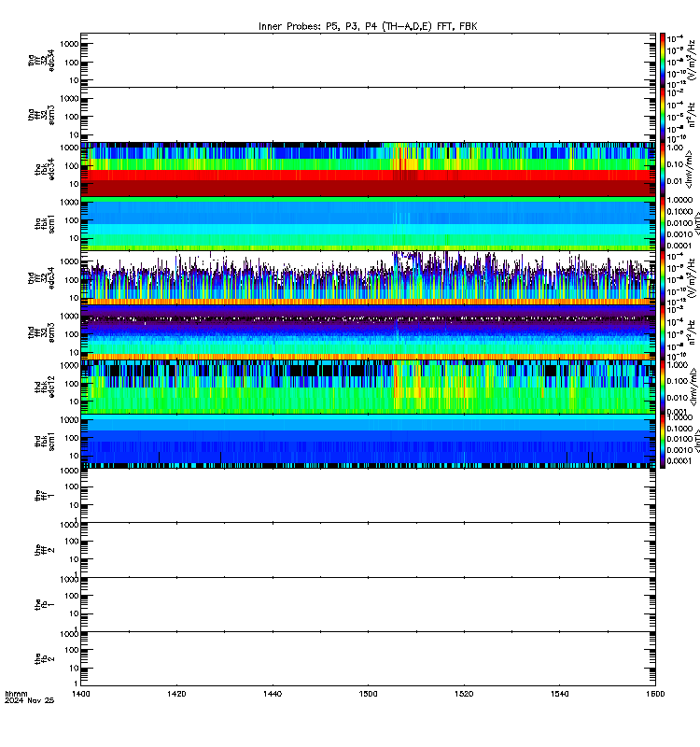Click the color bar beside thd fbk edc12 panel

tap(663, 387)
